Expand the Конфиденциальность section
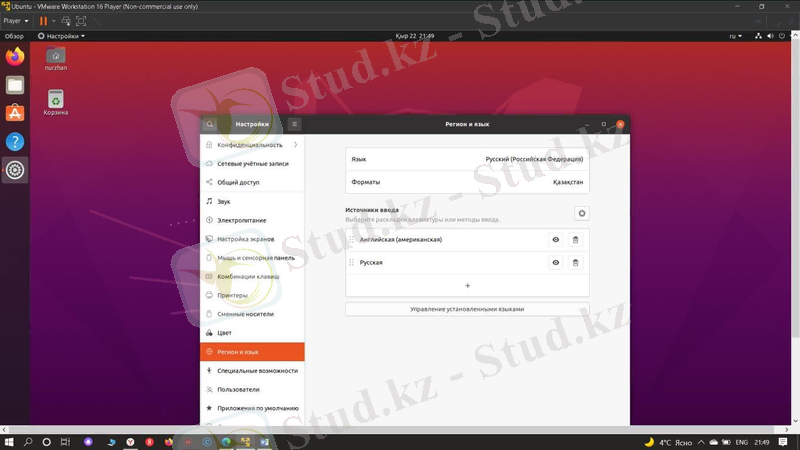The image size is (800, 450). click(x=251, y=145)
